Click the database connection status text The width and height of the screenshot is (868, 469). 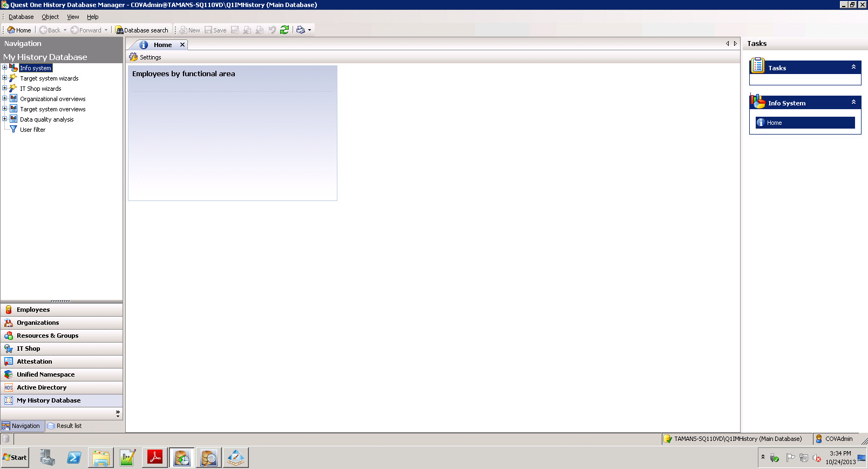[x=737, y=439]
